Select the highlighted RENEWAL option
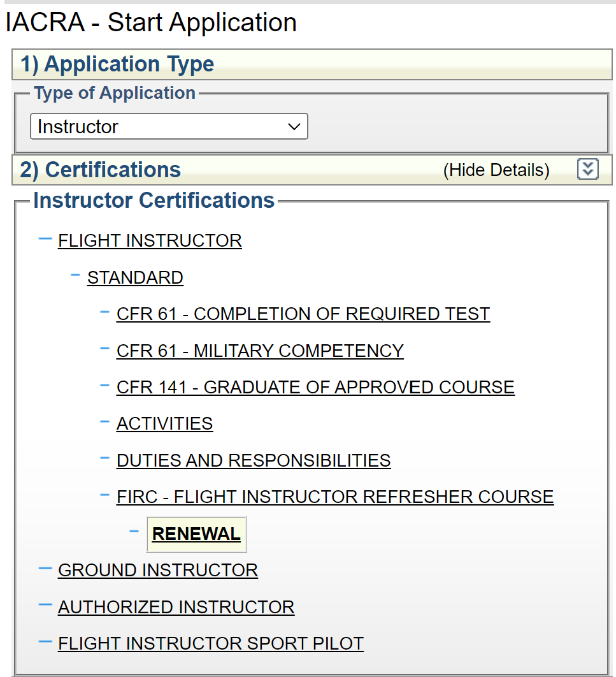 tap(196, 534)
